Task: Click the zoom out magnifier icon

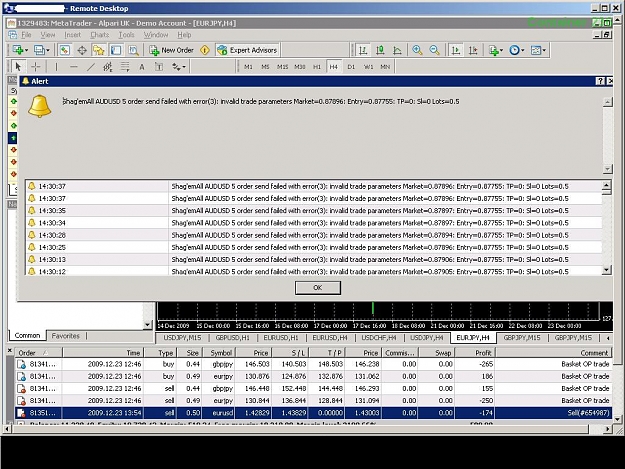Action: tap(434, 50)
